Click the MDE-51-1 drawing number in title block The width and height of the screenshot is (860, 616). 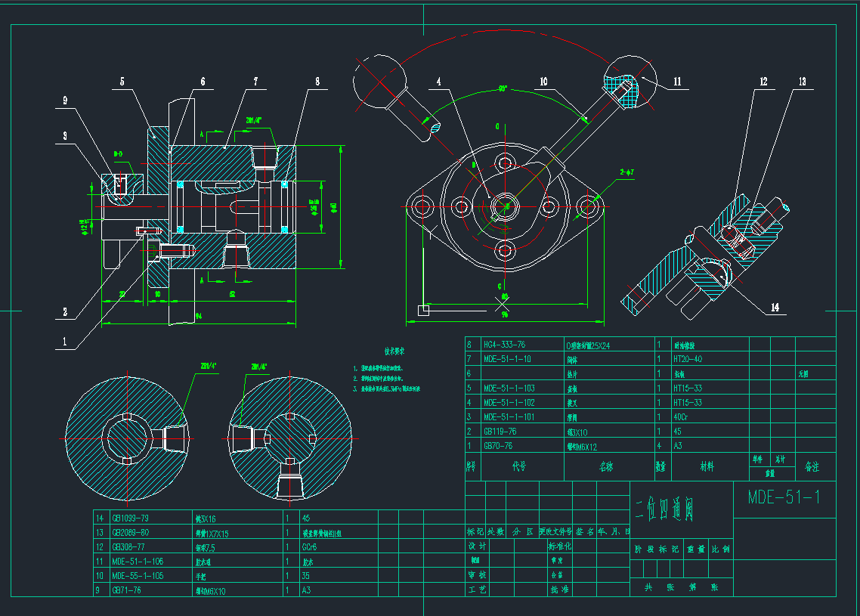point(784,497)
